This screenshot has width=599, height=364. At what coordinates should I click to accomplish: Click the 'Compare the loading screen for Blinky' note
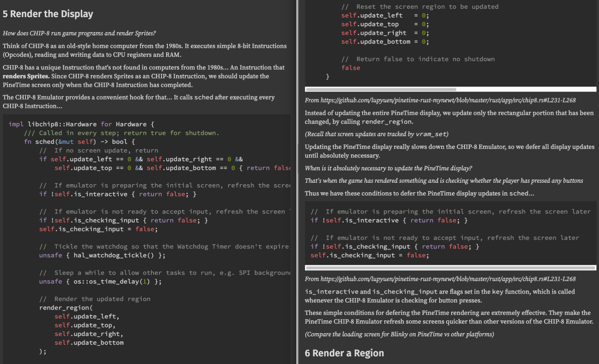click(x=399, y=334)
